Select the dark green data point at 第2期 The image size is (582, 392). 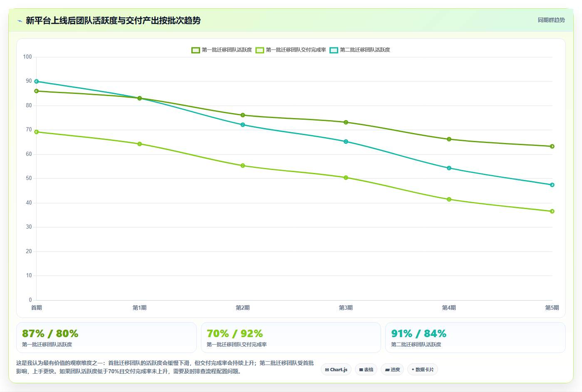243,115
